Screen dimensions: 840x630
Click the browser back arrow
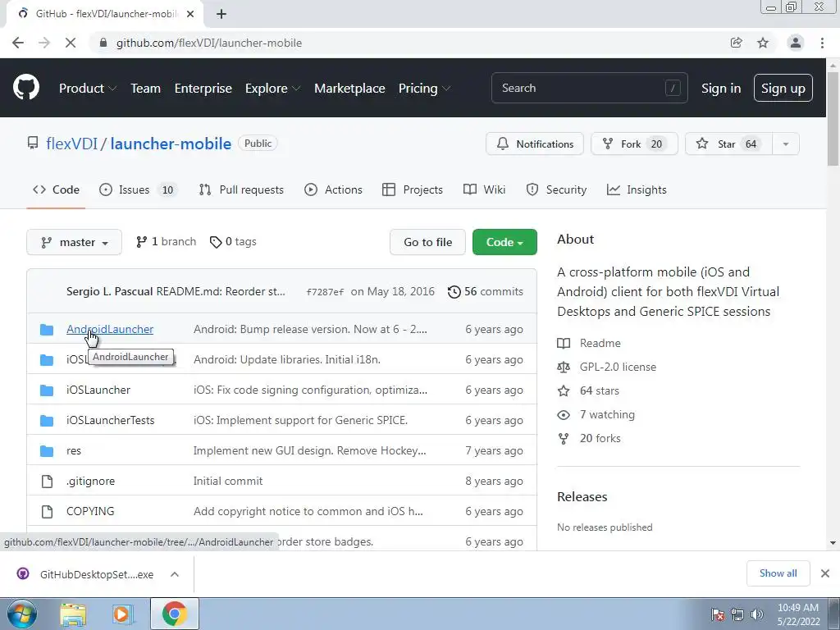click(18, 43)
